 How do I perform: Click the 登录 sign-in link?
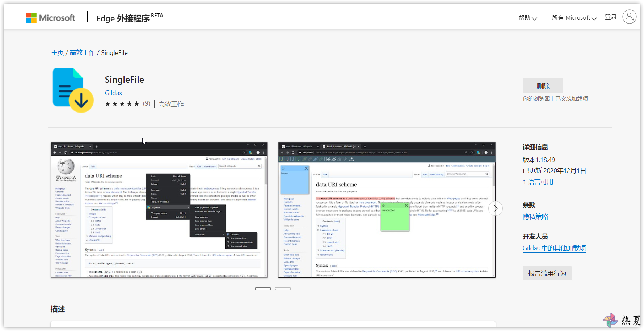point(611,17)
